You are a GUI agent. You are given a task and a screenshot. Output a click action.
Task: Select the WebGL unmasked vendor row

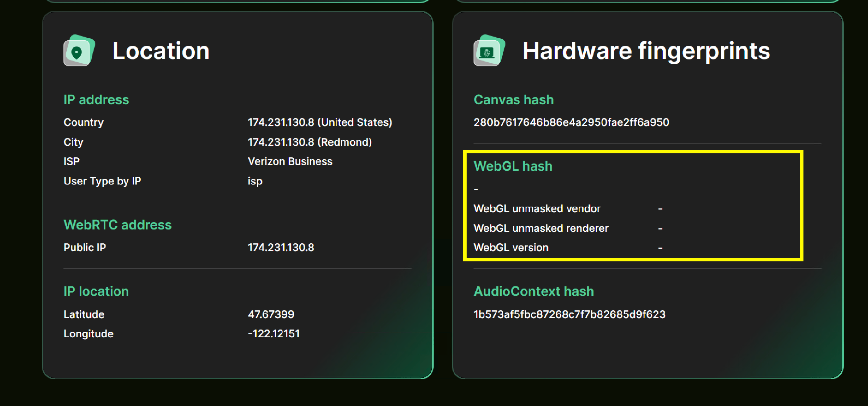[x=537, y=208]
